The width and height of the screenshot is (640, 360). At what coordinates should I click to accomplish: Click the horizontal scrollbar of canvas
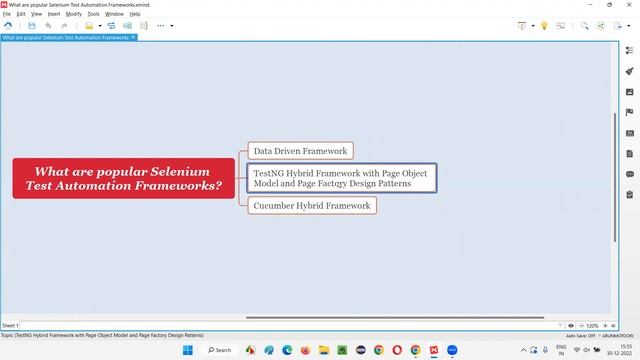coord(395,317)
